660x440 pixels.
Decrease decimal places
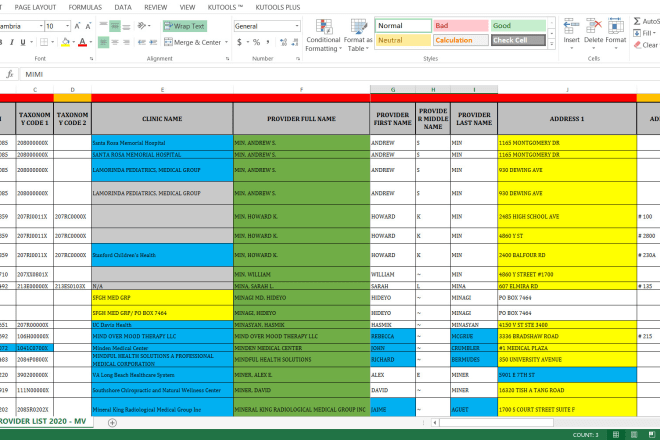[x=295, y=42]
